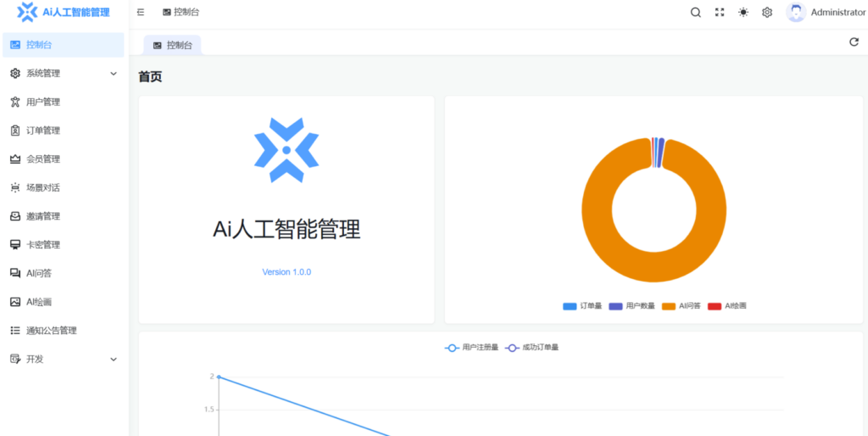Open the Administrator user dropdown
This screenshot has height=436, width=868.
pyautogui.click(x=825, y=12)
